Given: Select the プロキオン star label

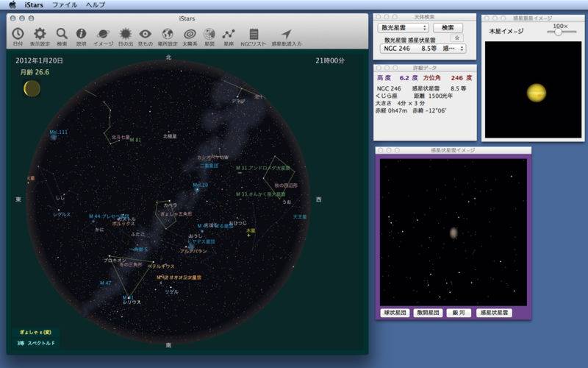Looking at the screenshot, I should 115,260.
